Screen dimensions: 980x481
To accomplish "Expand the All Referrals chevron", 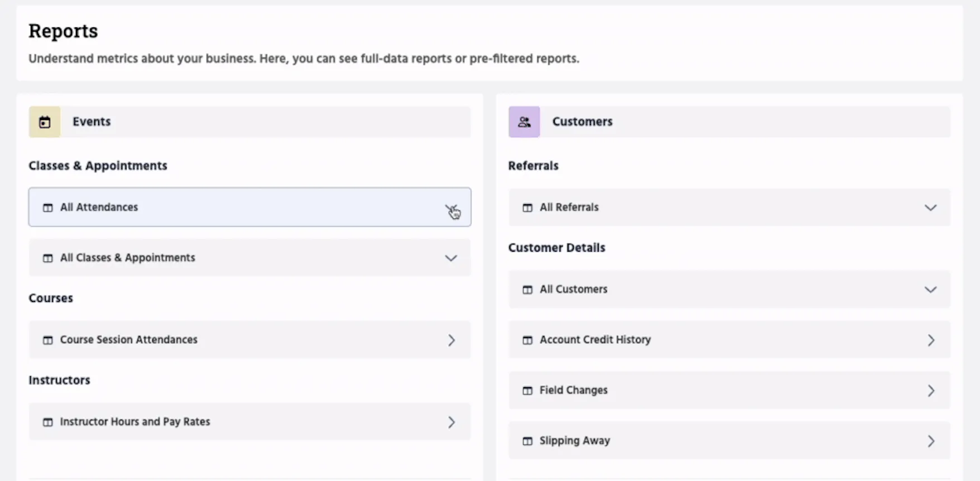I will point(930,208).
